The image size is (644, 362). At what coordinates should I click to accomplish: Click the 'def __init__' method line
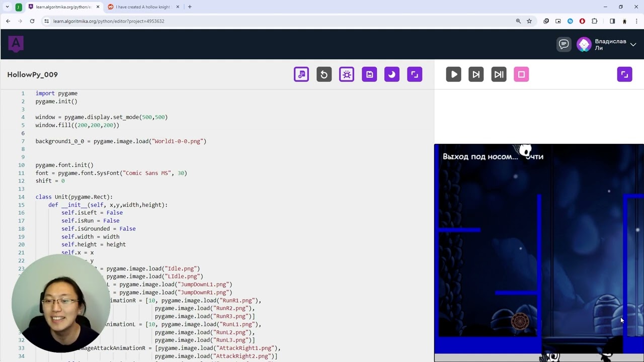108,205
